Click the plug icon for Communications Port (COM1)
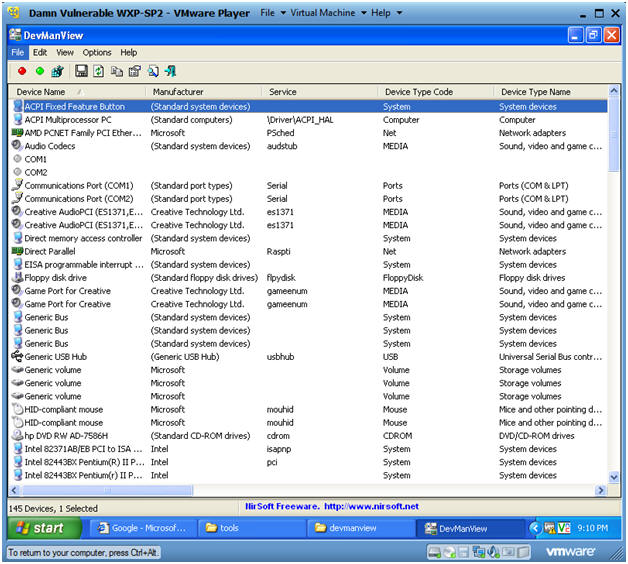This screenshot has width=628, height=564. (x=17, y=185)
